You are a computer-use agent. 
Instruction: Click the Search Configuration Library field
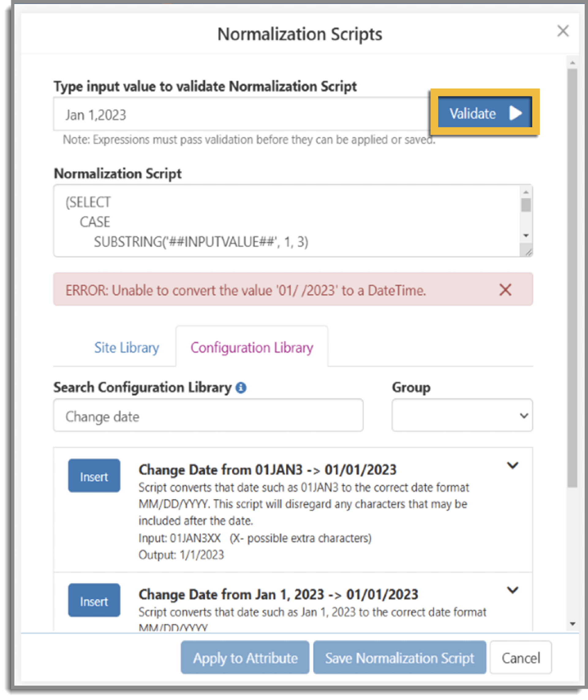click(208, 415)
